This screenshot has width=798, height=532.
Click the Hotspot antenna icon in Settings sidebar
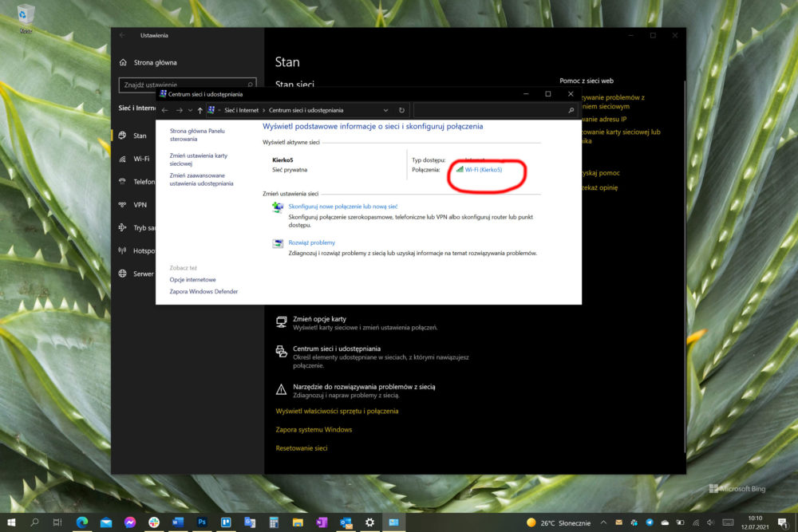click(122, 250)
